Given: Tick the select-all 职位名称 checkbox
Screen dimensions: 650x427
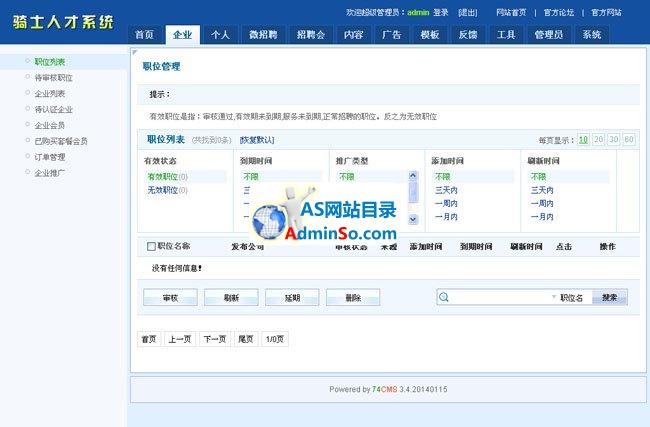Looking at the screenshot, I should 151,247.
